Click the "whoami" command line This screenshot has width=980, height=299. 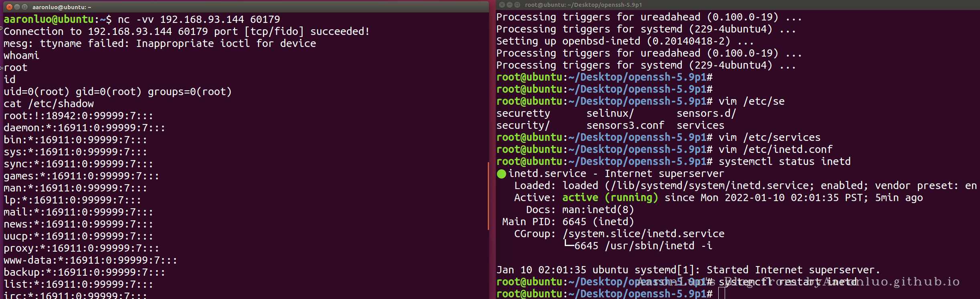click(21, 56)
